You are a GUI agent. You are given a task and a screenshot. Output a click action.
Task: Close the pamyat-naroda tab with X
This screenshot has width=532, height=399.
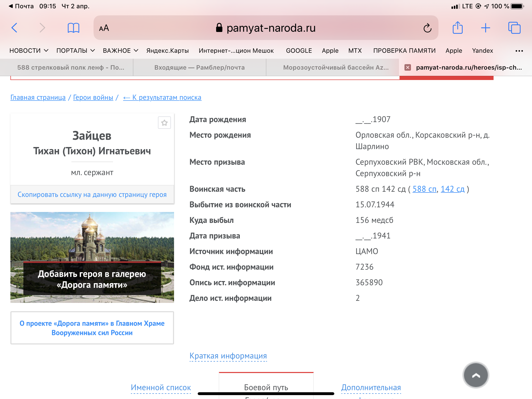coord(408,68)
